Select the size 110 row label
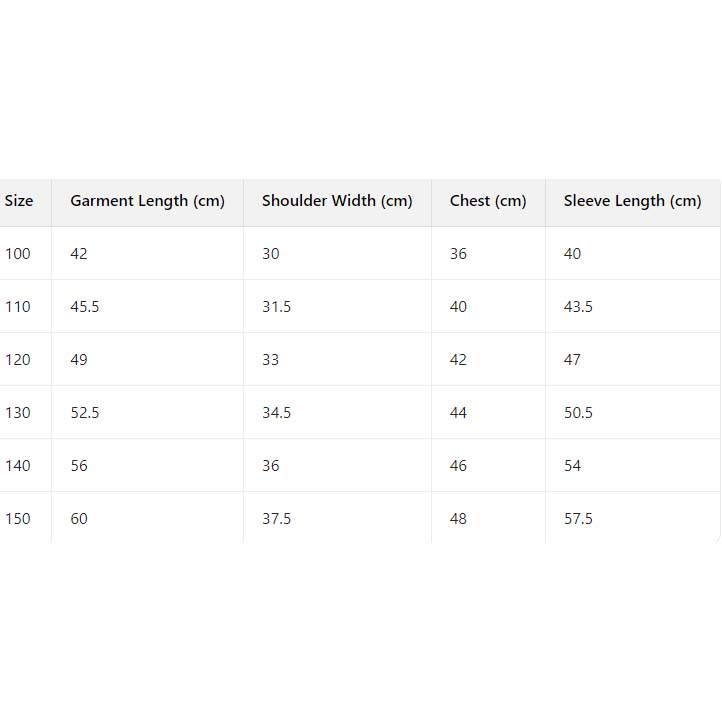This screenshot has height=722, width=722. [18, 307]
